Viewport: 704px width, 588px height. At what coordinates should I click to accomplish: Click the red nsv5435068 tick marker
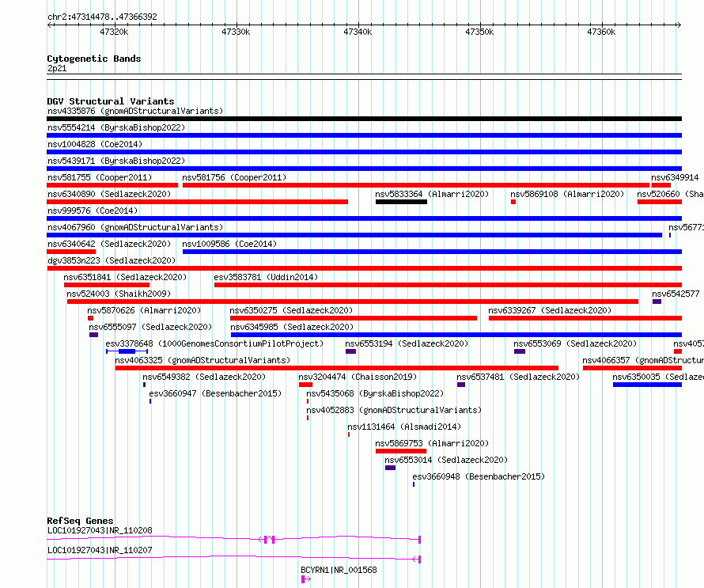point(308,401)
